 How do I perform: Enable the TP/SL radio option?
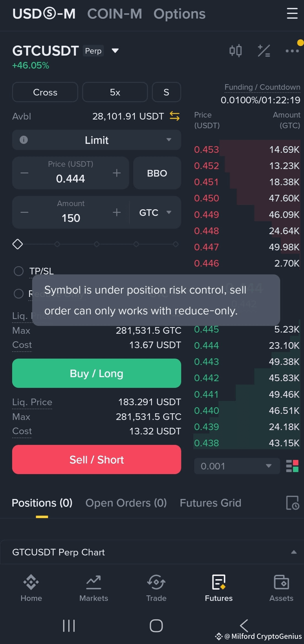[19, 271]
